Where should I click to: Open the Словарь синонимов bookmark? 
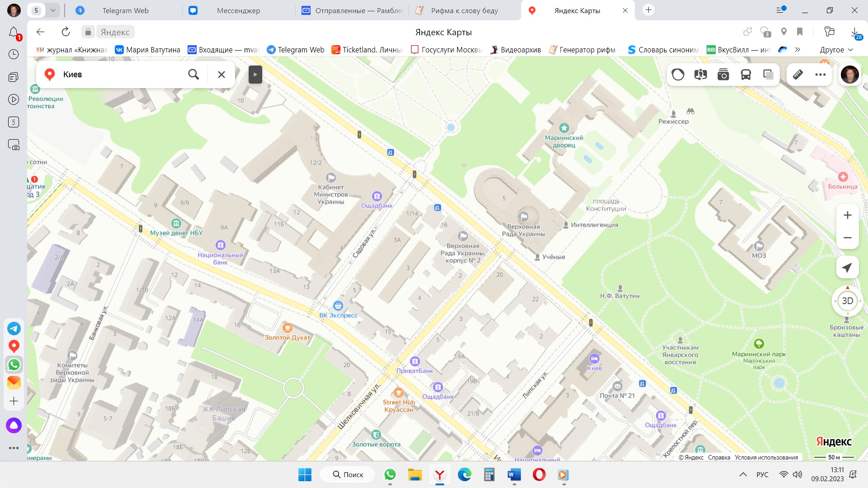[x=663, y=50]
